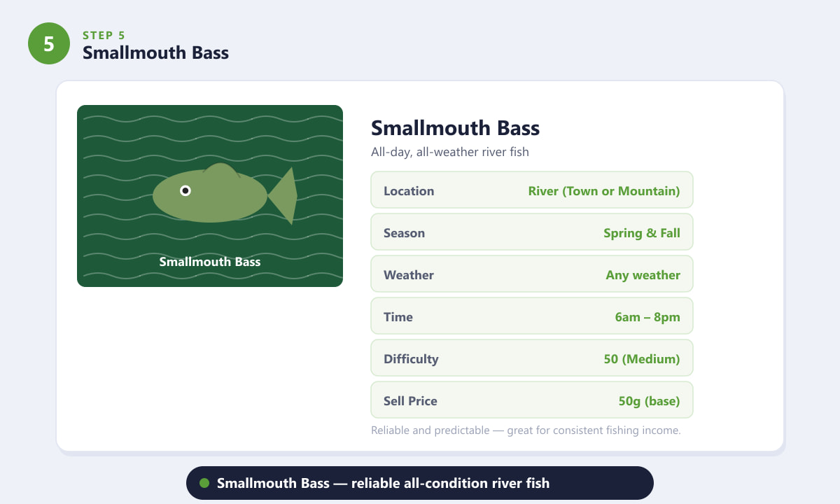The image size is (840, 504).
Task: Click the Smallmouth Bass card heading
Action: [456, 128]
